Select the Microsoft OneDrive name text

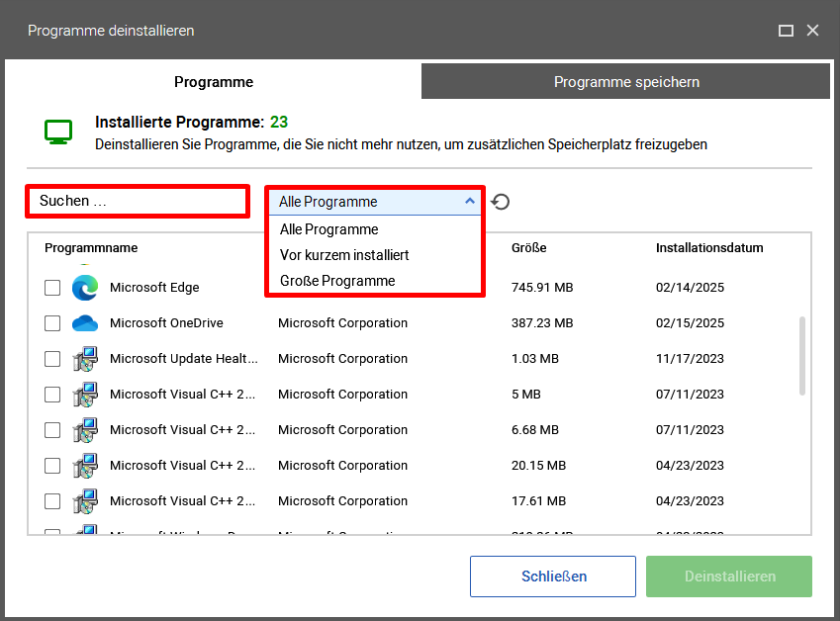point(166,323)
